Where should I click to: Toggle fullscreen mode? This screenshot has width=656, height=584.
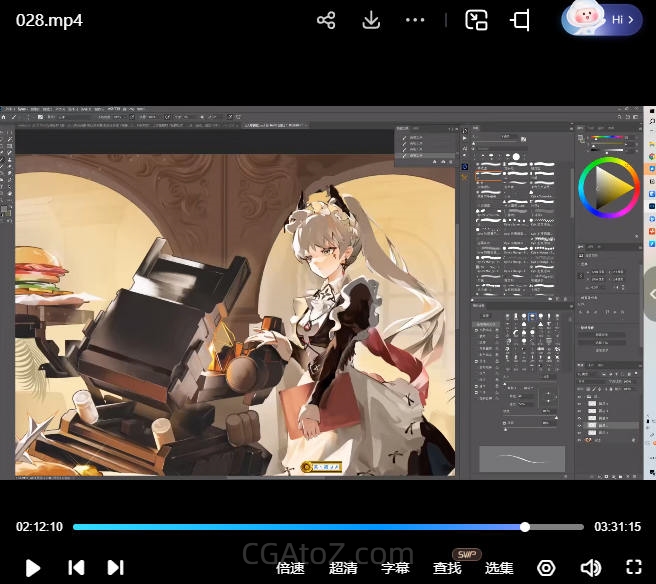click(x=633, y=568)
